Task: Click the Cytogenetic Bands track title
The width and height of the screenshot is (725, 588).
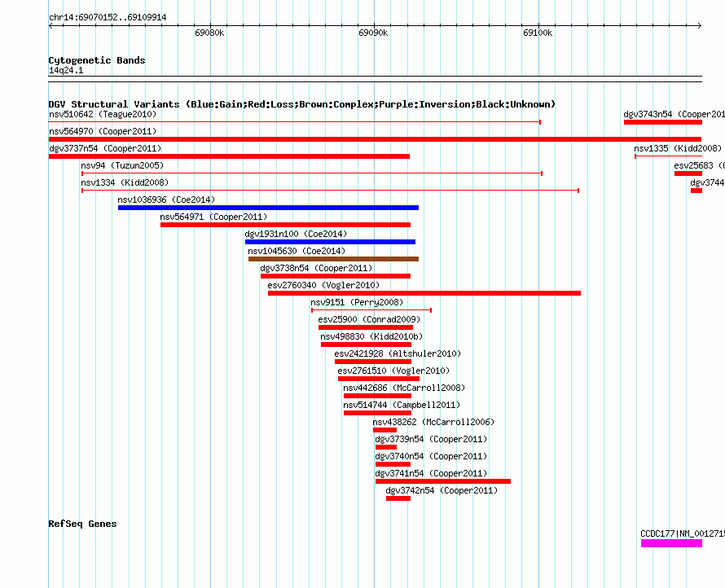Action: point(97,60)
